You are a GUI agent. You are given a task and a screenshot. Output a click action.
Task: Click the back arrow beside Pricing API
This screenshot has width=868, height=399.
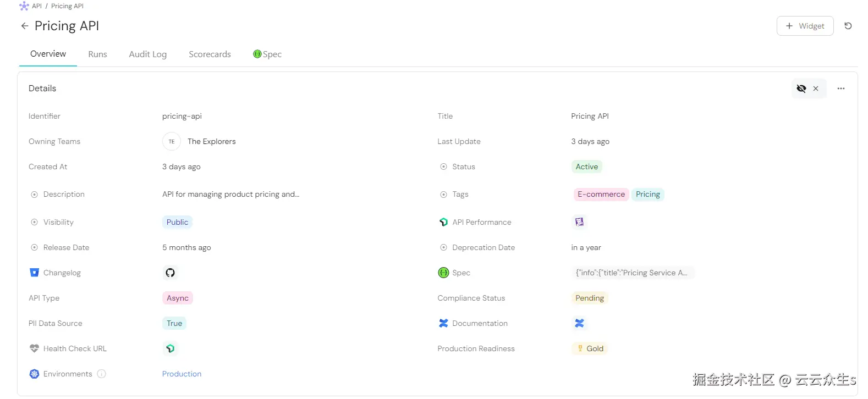24,26
